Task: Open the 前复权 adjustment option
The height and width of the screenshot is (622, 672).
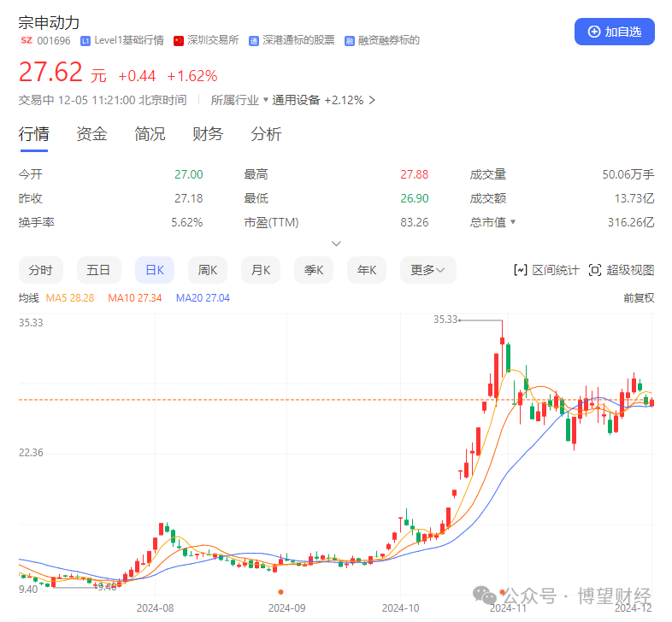Action: click(x=639, y=297)
